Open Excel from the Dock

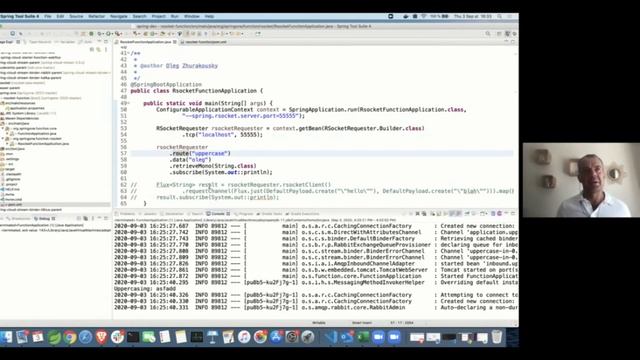pos(363,337)
